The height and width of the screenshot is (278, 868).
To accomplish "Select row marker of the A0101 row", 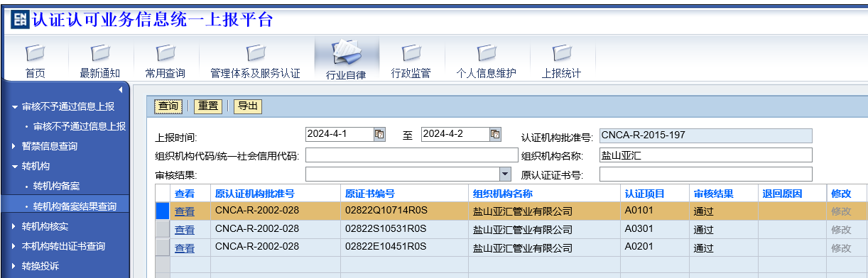I will 162,211.
